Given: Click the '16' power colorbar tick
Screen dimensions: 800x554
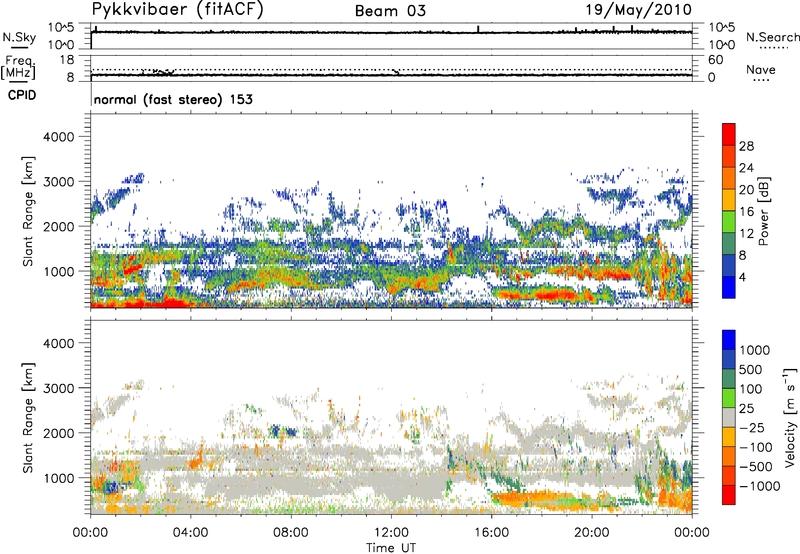Looking at the screenshot, I should 746,212.
